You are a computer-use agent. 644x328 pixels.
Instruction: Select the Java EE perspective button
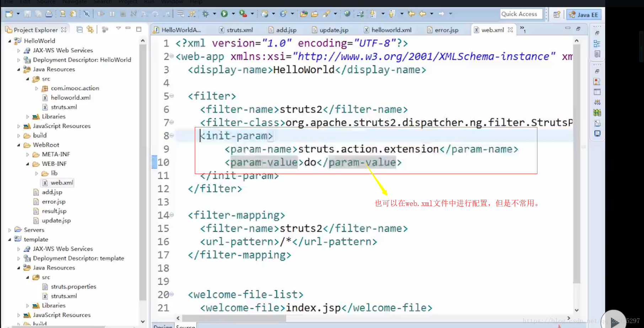click(584, 15)
